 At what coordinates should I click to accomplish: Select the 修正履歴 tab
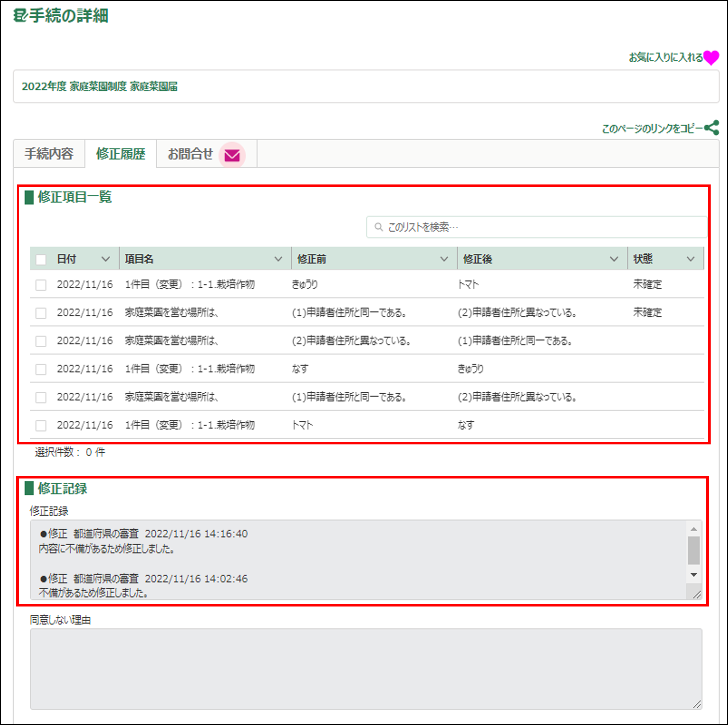pos(121,154)
